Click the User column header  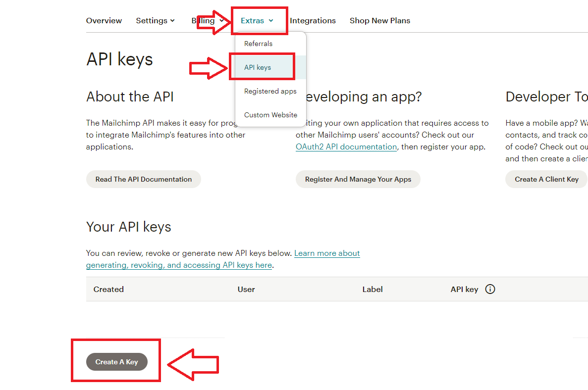tap(246, 289)
